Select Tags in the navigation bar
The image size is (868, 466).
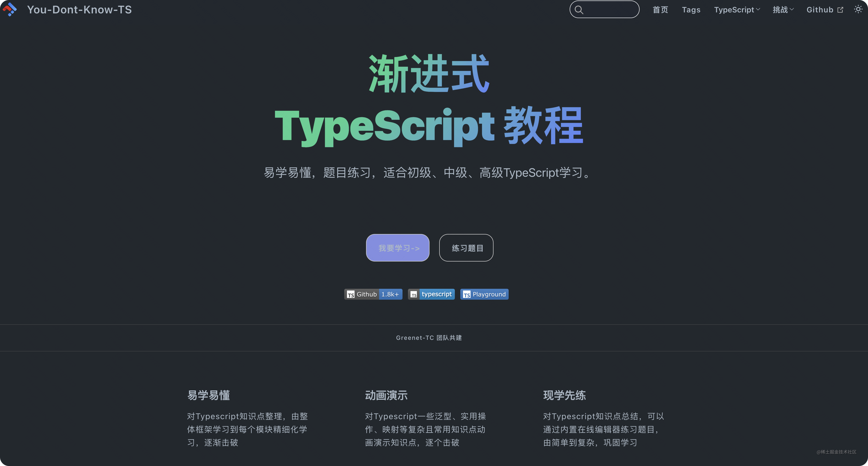click(x=691, y=9)
